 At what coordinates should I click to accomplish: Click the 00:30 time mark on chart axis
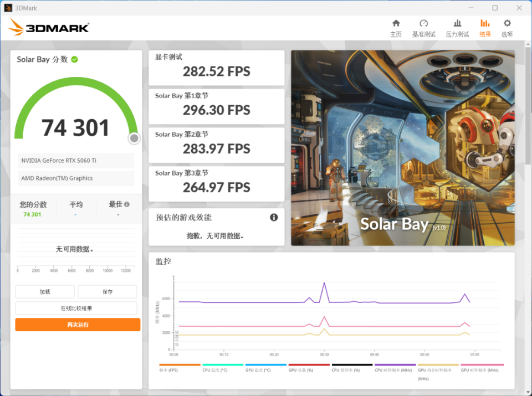pos(324,354)
